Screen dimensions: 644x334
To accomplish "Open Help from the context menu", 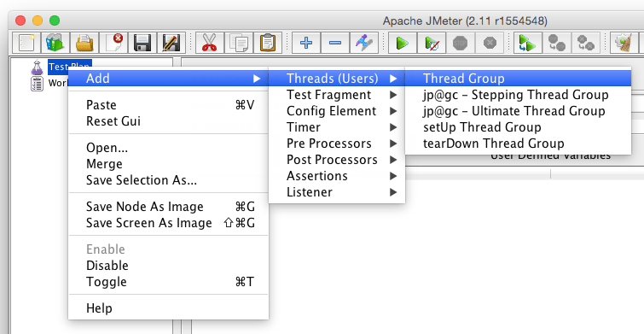I will (x=168, y=308).
